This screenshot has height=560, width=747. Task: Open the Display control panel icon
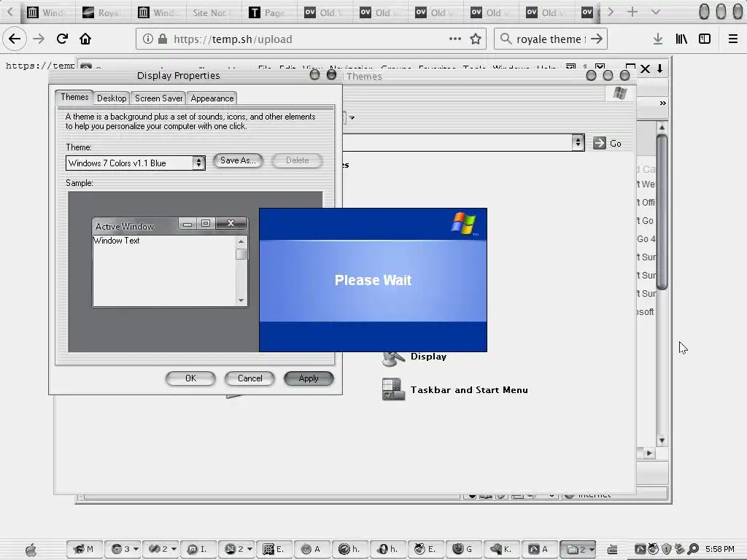[393, 358]
